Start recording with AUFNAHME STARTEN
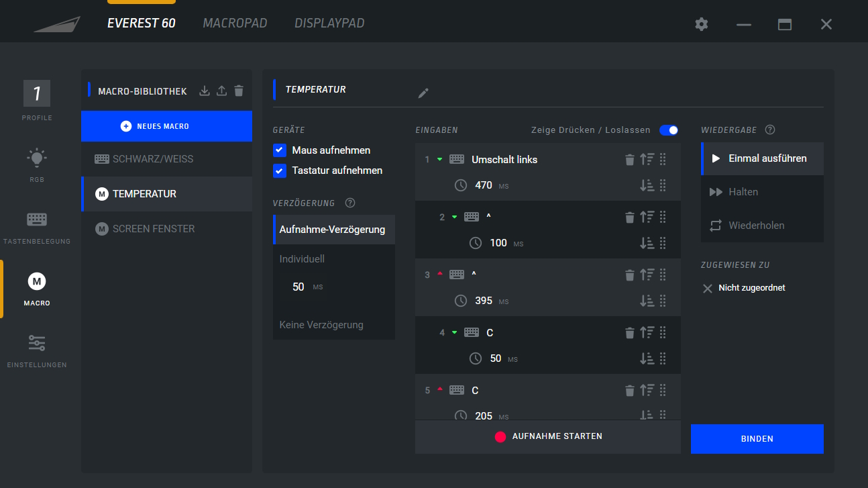Image resolution: width=868 pixels, height=488 pixels. tap(548, 436)
